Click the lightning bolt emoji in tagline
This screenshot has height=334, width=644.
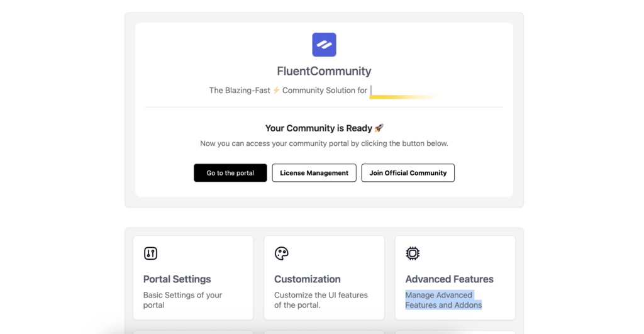(277, 90)
